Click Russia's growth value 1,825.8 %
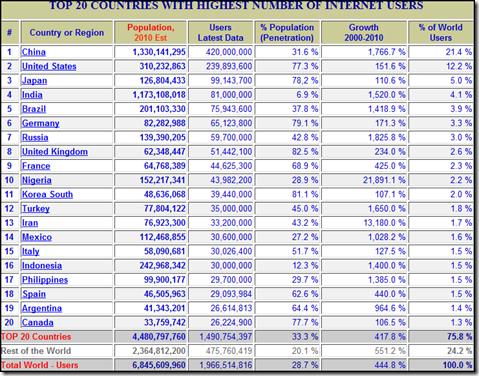Viewport: 479px width, 376px height. point(387,138)
